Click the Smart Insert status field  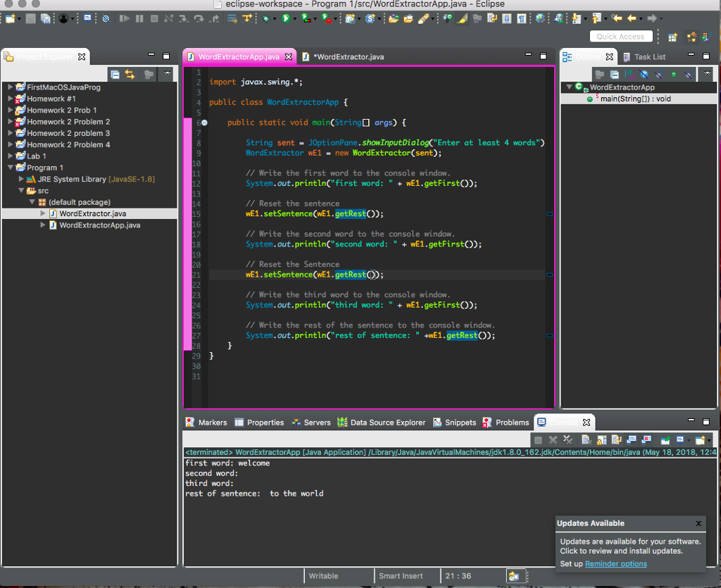coord(401,576)
